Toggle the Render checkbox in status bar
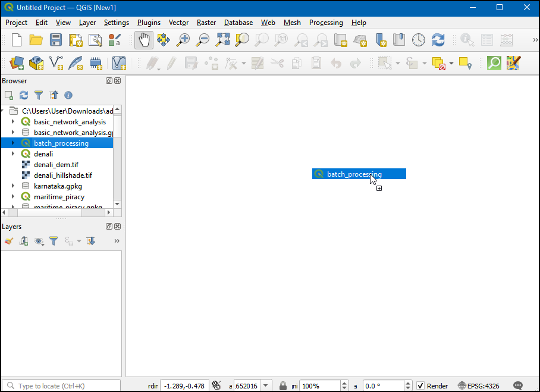This screenshot has height=392, width=540. coord(420,386)
